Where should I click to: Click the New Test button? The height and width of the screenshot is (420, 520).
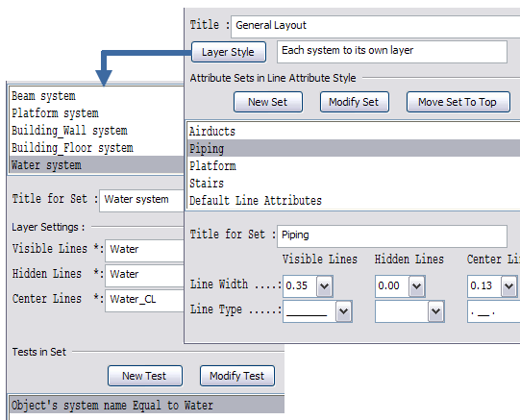click(x=145, y=376)
